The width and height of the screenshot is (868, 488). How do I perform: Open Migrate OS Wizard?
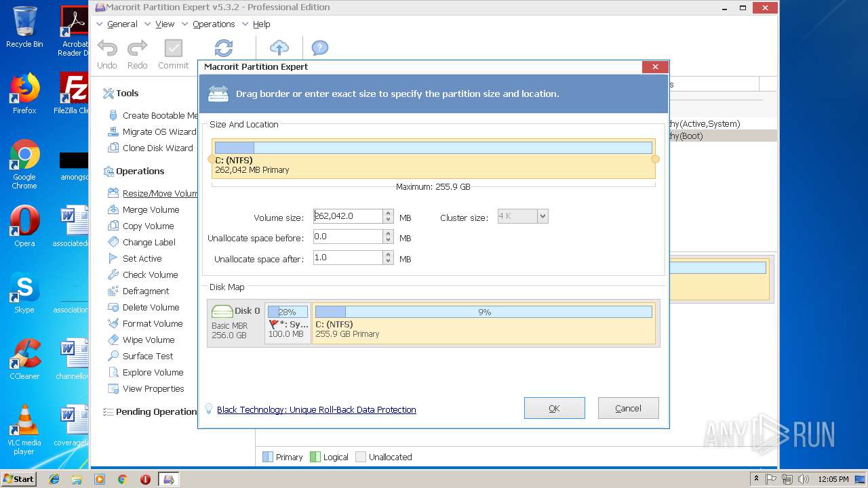(153, 131)
